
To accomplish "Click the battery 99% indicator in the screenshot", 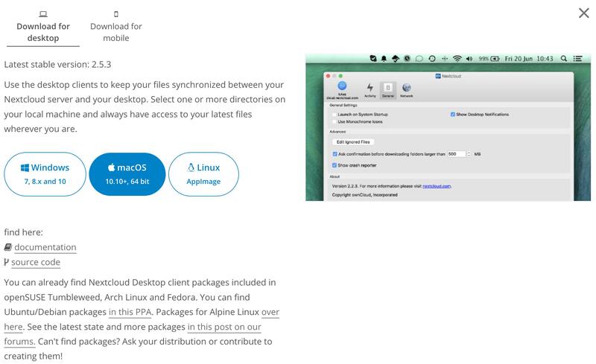I will 489,59.
